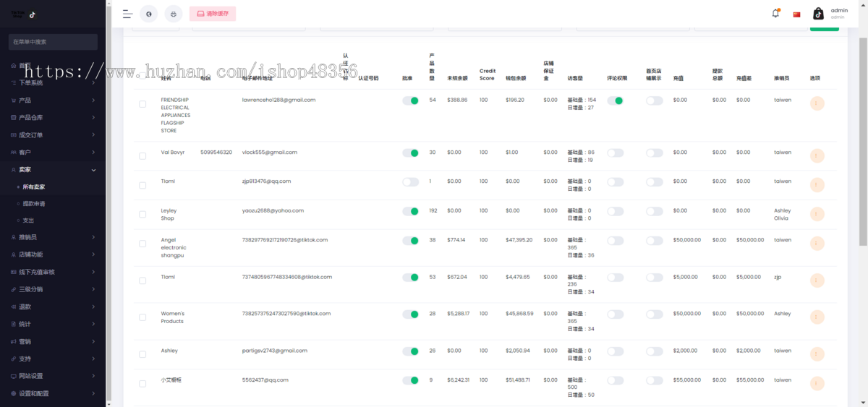Open options for Angel electronic shangpu
The width and height of the screenshot is (868, 407).
817,244
